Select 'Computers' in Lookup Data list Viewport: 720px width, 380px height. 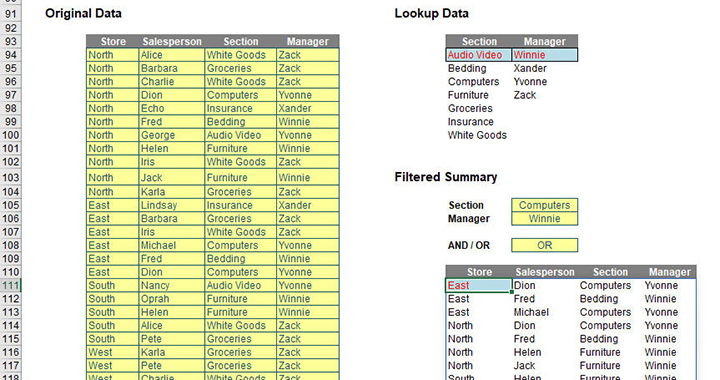473,82
